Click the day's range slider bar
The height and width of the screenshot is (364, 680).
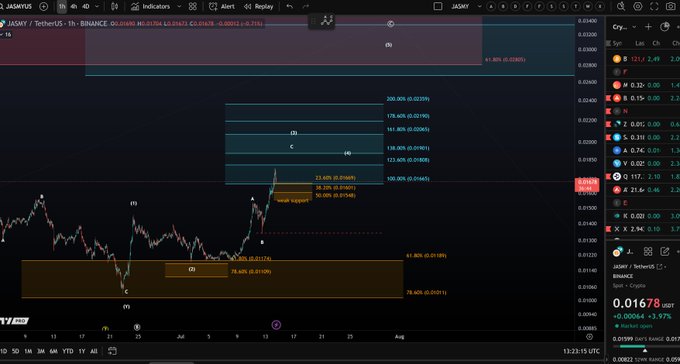pos(645,346)
